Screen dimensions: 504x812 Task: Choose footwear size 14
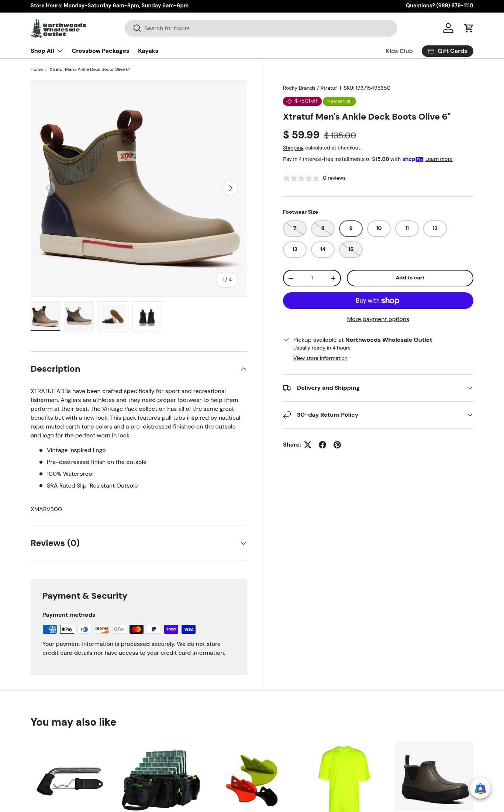pyautogui.click(x=323, y=250)
